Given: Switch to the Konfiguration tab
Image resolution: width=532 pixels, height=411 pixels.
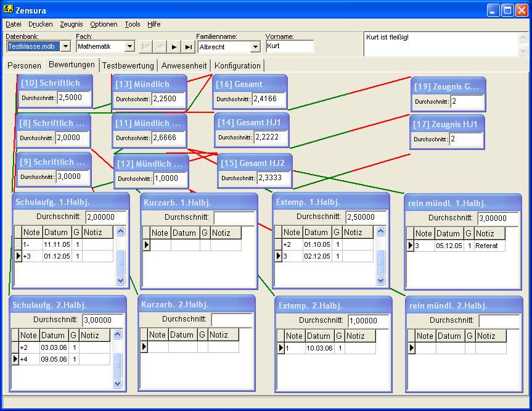Looking at the screenshot, I should pyautogui.click(x=237, y=65).
